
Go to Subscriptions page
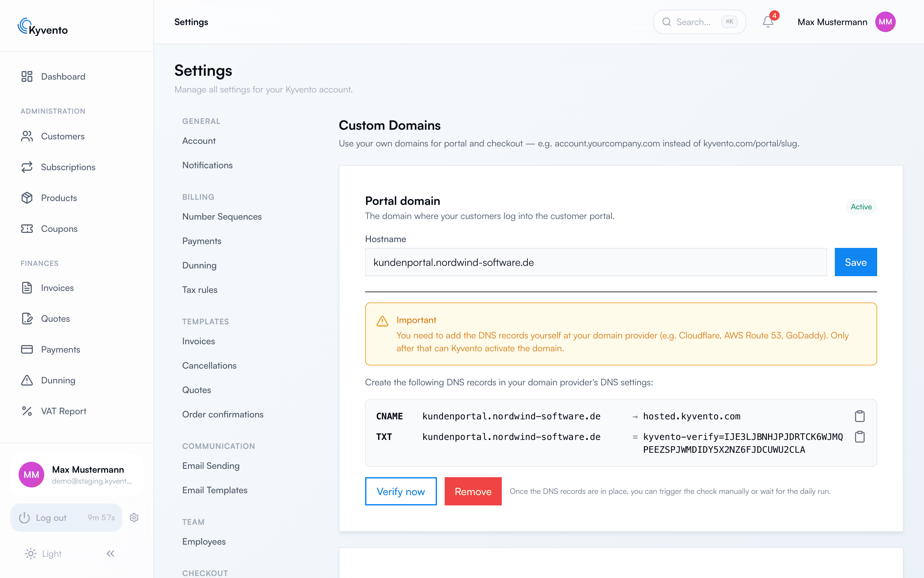(68, 167)
